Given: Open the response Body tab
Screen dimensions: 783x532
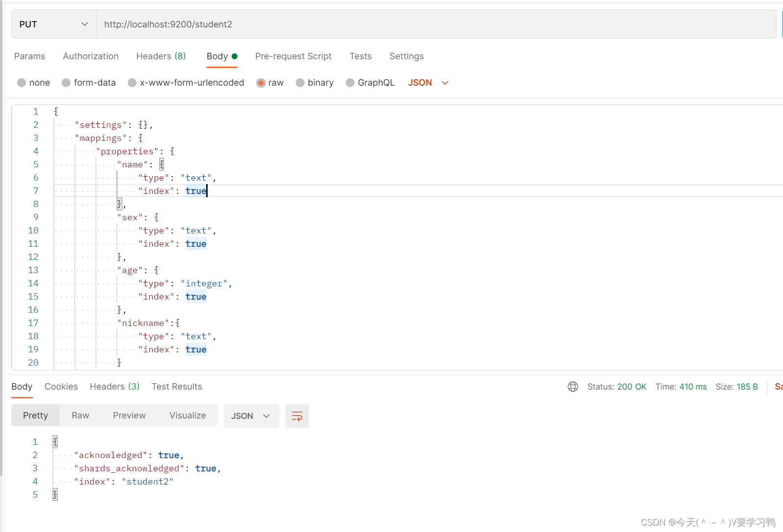Looking at the screenshot, I should point(22,387).
